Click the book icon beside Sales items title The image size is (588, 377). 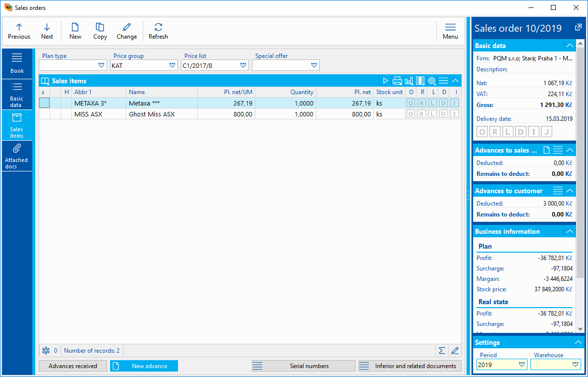point(45,81)
